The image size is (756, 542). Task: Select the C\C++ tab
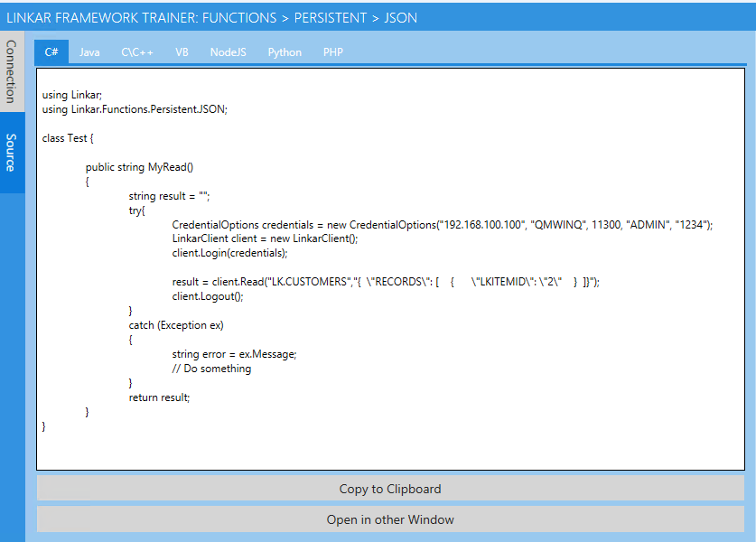[137, 52]
